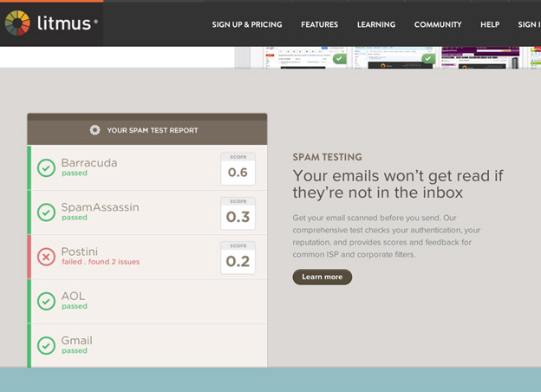This screenshot has width=541, height=392.
Task: Click the 'Your emails won't get read' headline
Action: click(398, 184)
